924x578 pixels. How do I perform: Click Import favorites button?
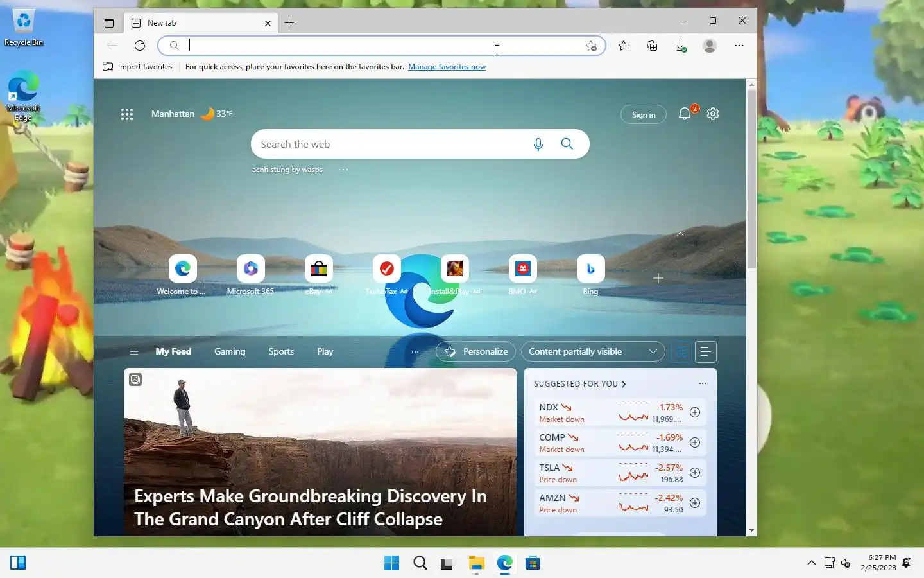137,67
